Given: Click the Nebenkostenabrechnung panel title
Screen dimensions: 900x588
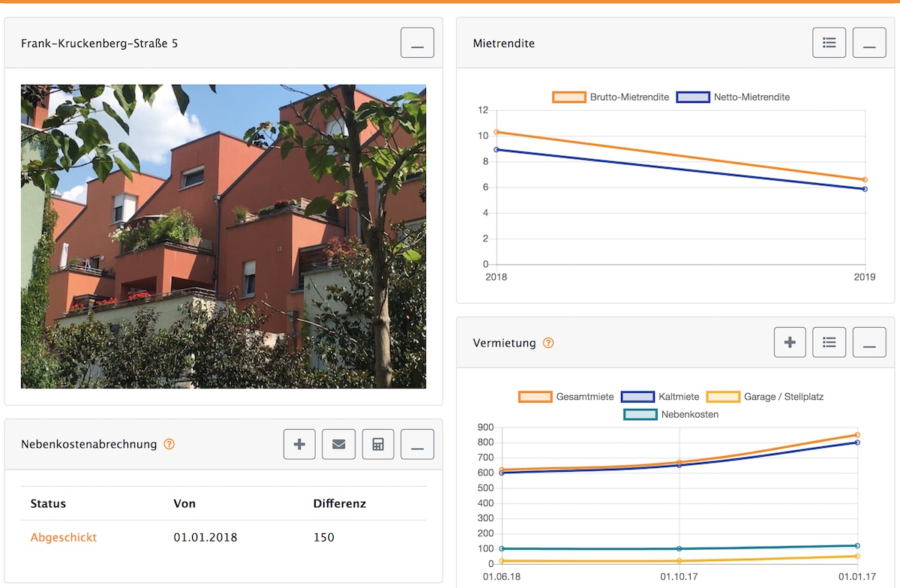Looking at the screenshot, I should (89, 444).
